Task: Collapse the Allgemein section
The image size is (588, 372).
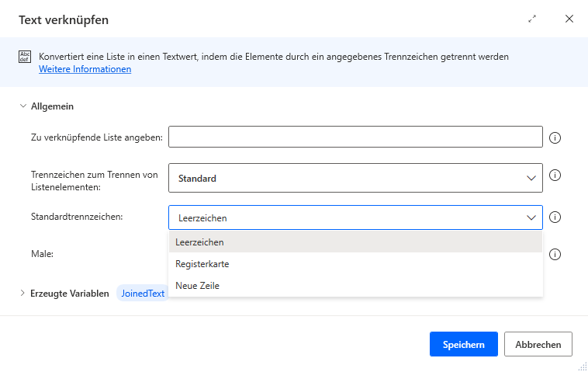Action: coord(22,106)
